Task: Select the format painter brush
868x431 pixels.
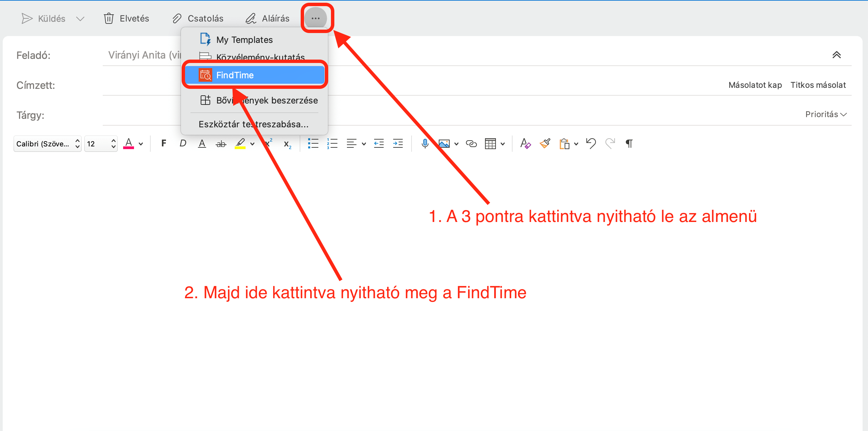Action: tap(545, 144)
